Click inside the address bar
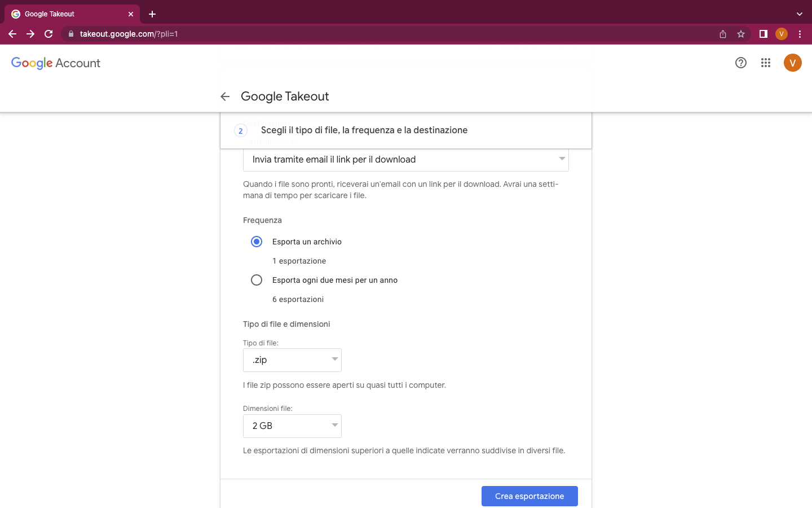 coord(338,34)
